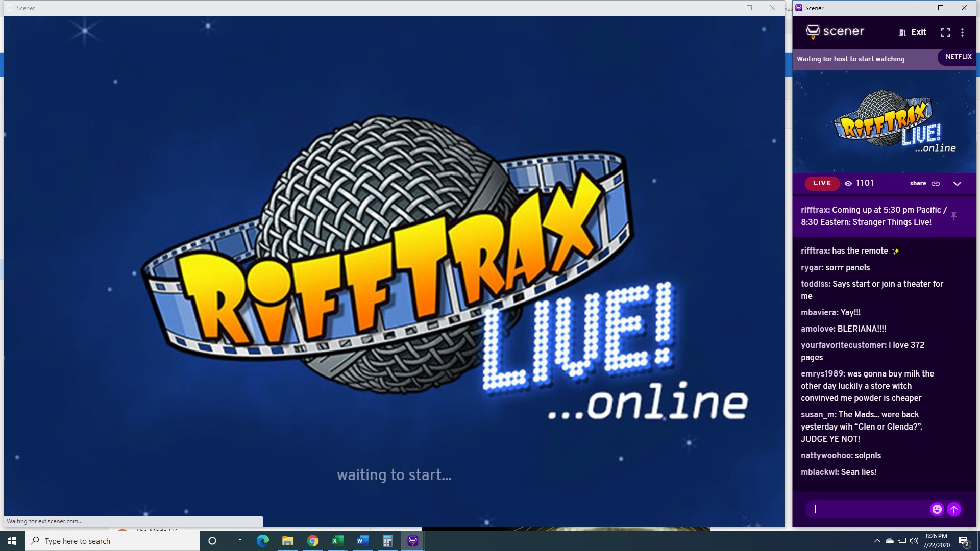Expand the chevron next to share

[957, 184]
